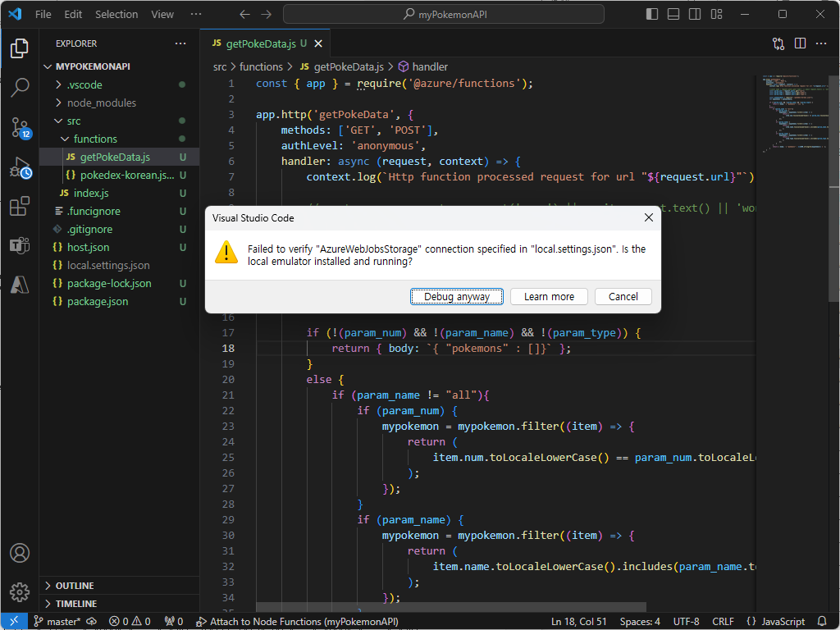This screenshot has height=630, width=840.
Task: Open the Teams Toolkit view
Action: click(x=20, y=245)
